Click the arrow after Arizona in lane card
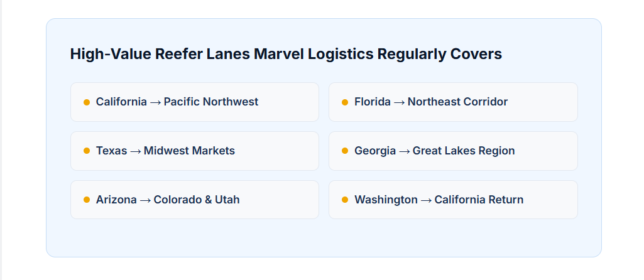The width and height of the screenshot is (644, 280). pos(145,200)
